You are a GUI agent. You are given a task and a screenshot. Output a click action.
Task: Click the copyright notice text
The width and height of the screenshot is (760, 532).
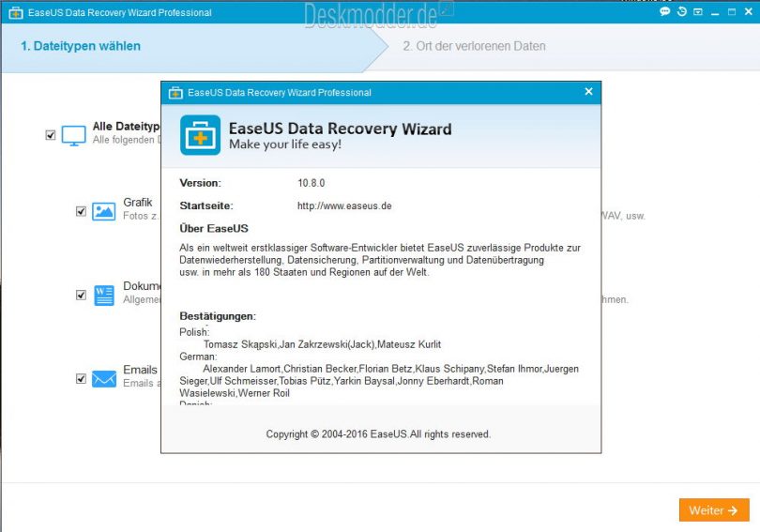click(x=378, y=434)
